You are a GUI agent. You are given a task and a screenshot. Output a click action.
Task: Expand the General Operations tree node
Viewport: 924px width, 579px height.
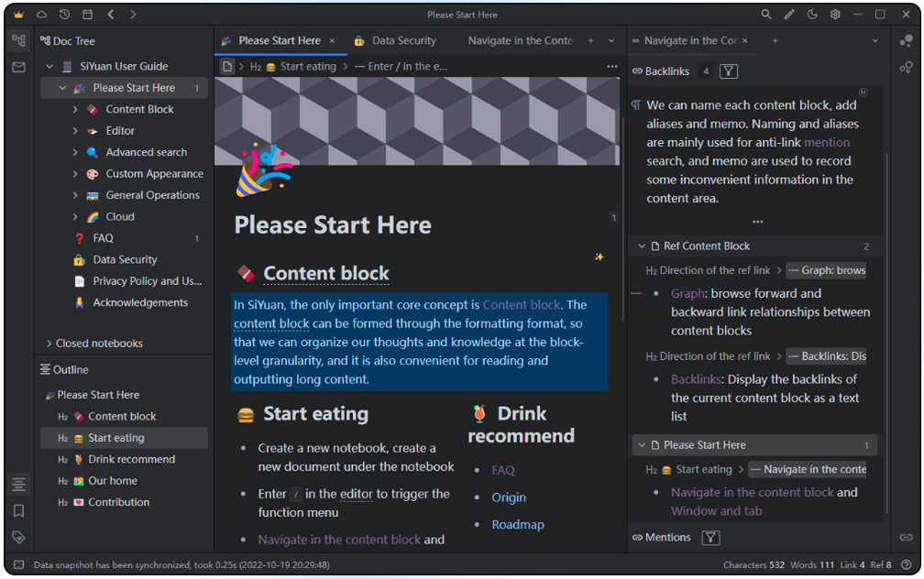pos(75,195)
